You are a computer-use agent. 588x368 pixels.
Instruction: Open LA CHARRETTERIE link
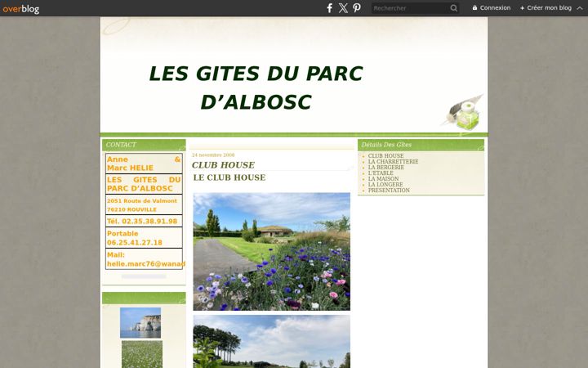tap(393, 161)
